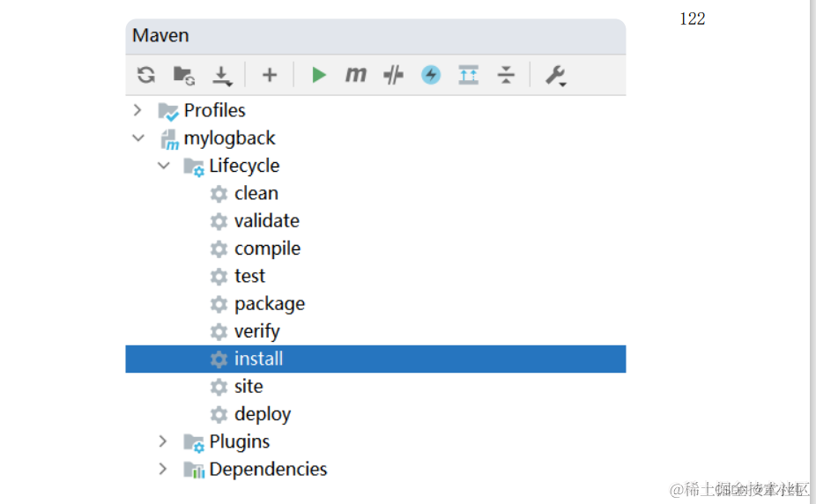
Task: Select the Lifecycle label text
Action: click(245, 166)
